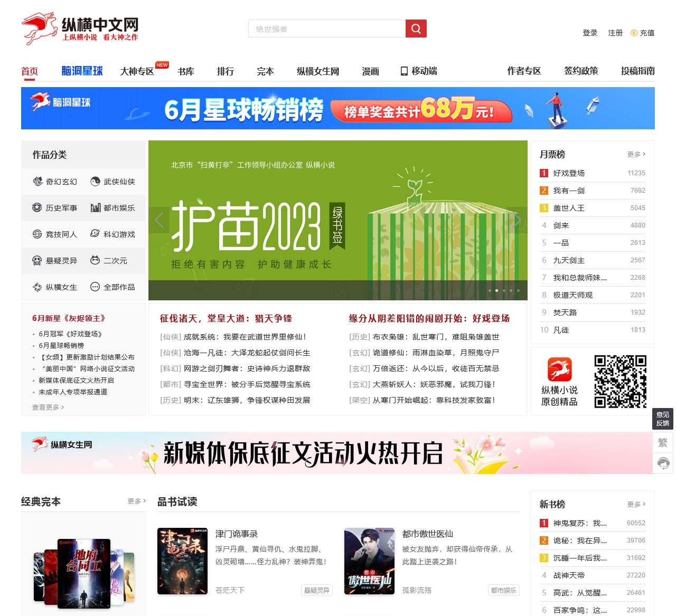Open the 科幻游戏 category icon
This screenshot has height=616, width=676.
tap(95, 234)
